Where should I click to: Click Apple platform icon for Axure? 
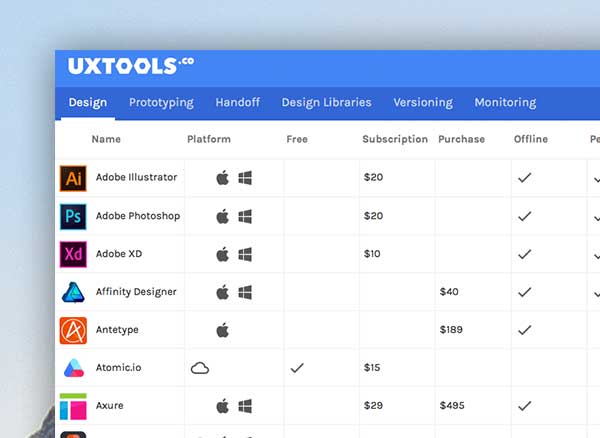222,406
